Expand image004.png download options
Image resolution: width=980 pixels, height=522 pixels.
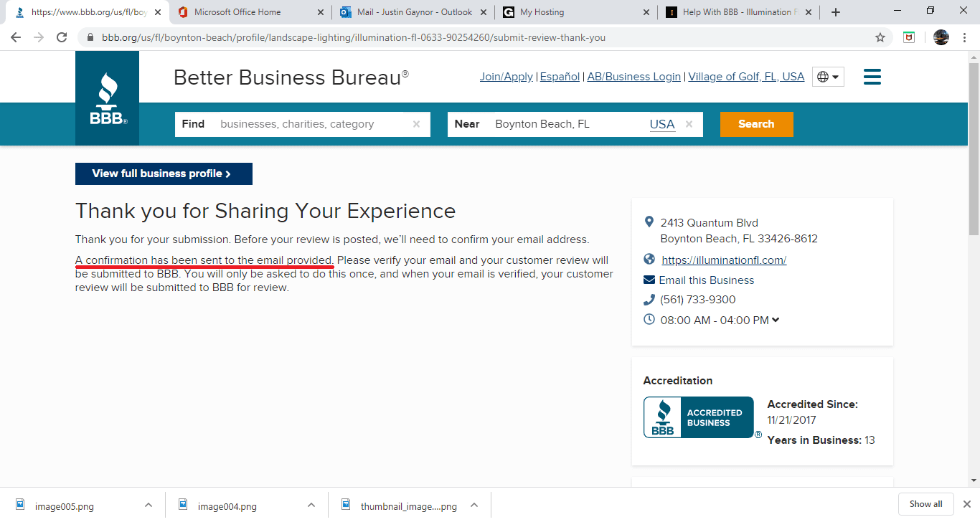311,505
